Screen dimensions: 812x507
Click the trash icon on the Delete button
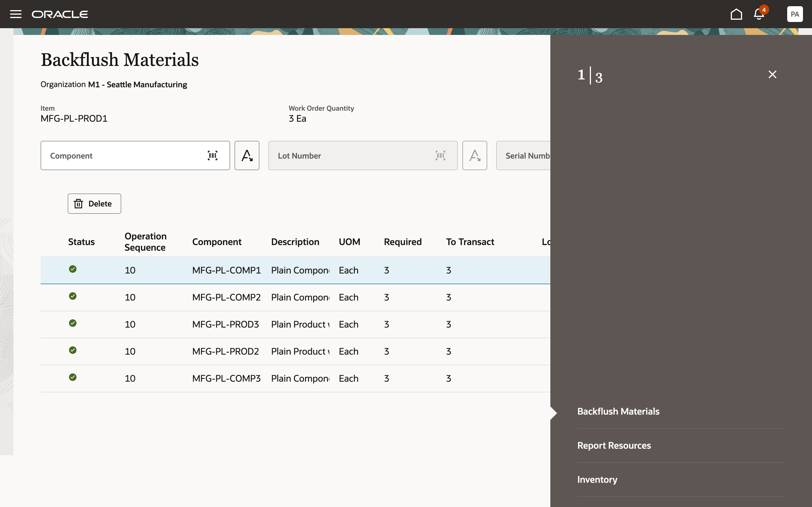coord(78,204)
